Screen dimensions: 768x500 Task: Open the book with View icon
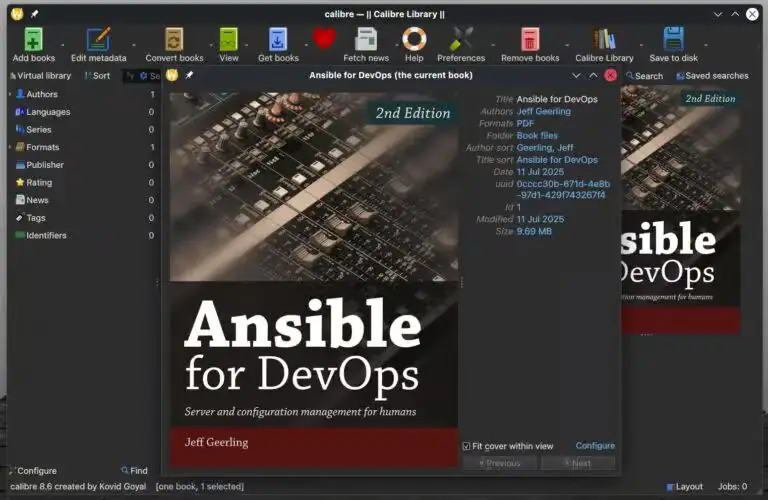pos(229,39)
